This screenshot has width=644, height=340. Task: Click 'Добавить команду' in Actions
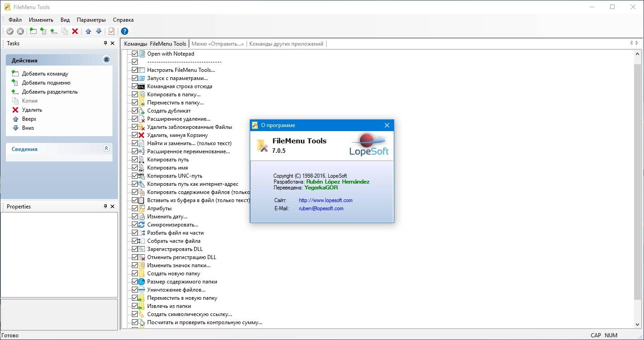click(x=45, y=74)
